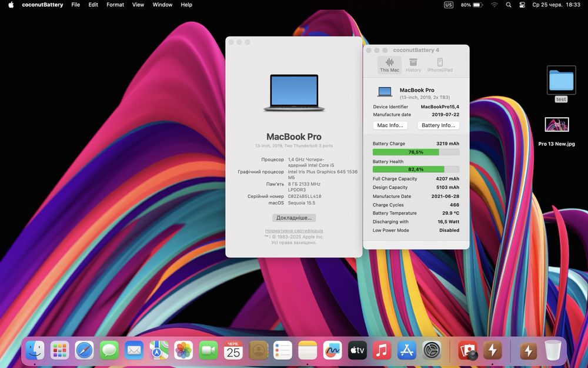The image size is (588, 368).
Task: Click the Battery Charge 76,5% bar
Action: (416, 152)
